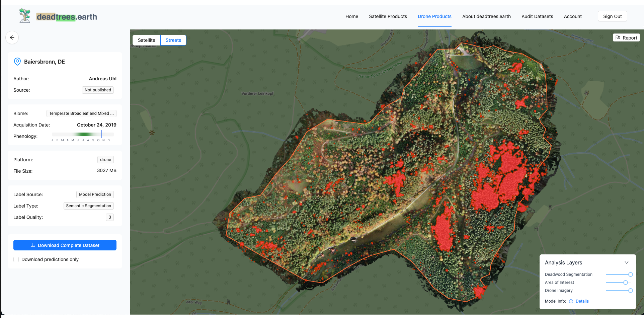Click the download icon inside the blue dataset button
This screenshot has width=644, height=318.
pos(33,245)
